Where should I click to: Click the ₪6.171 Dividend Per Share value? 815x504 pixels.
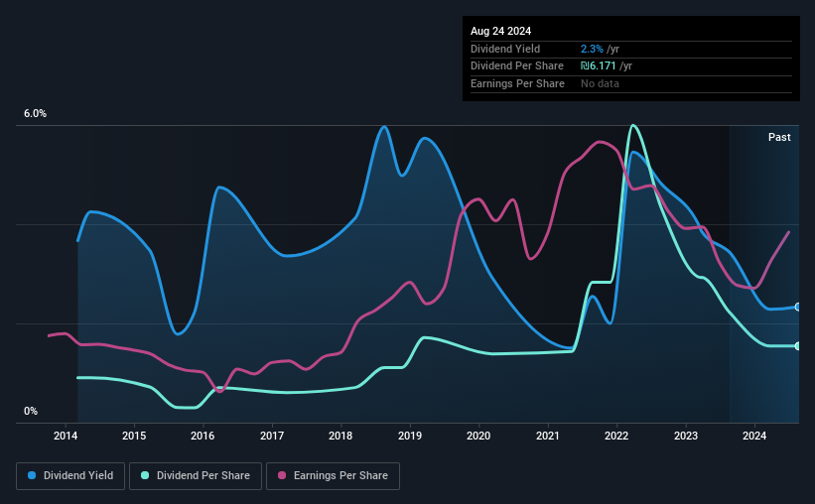[x=599, y=66]
